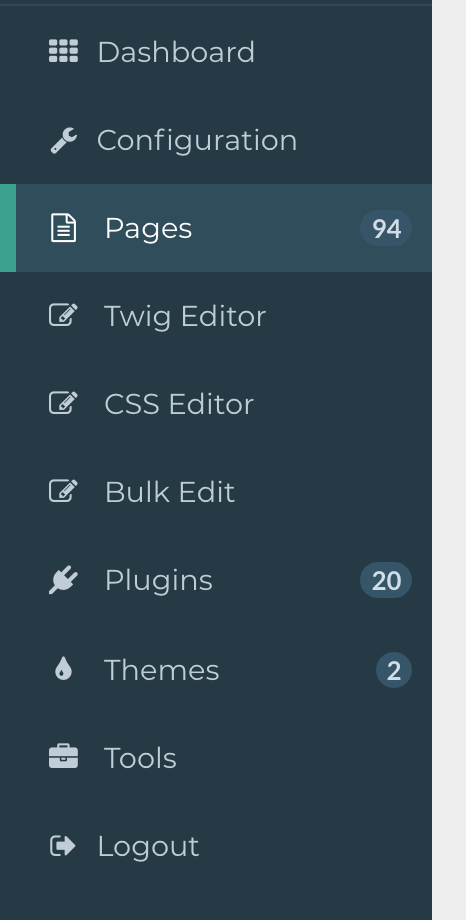Click the 94 pages count badge
Viewport: 466px width, 920px height.
pyautogui.click(x=386, y=228)
